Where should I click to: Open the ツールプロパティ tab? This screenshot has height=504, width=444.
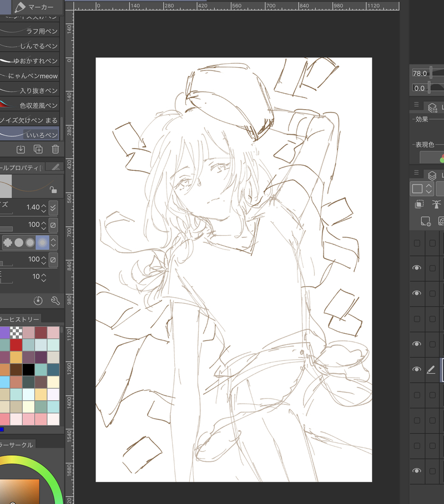point(22,167)
